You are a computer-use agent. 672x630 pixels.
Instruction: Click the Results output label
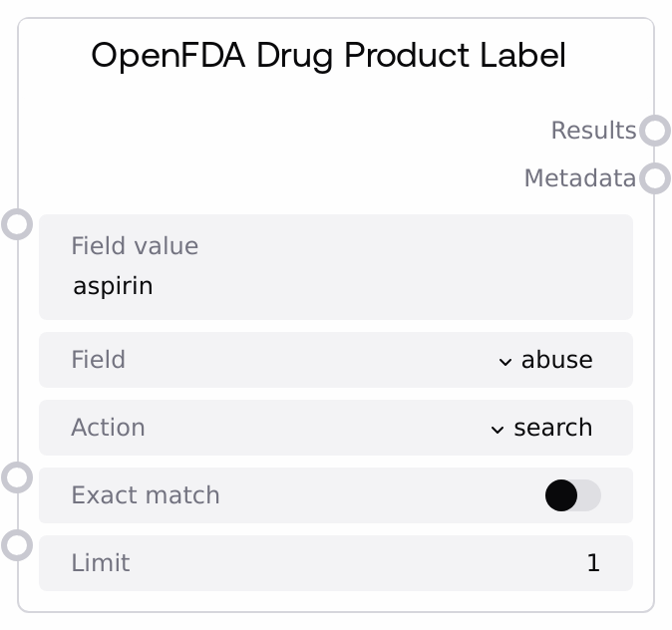593,131
